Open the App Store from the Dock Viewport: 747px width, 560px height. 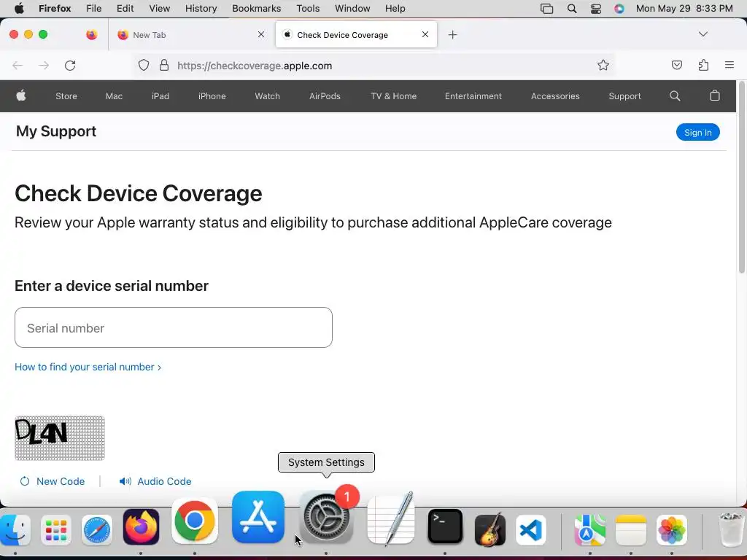tap(258, 517)
